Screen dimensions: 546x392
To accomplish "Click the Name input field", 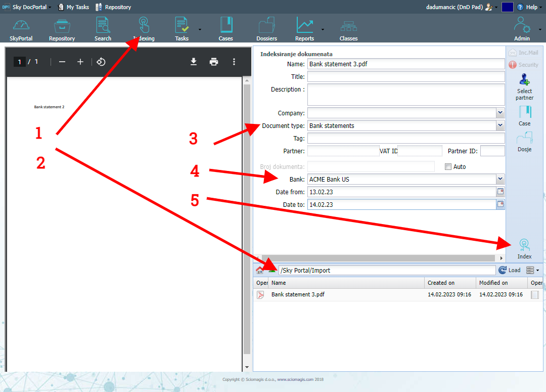I will click(406, 64).
